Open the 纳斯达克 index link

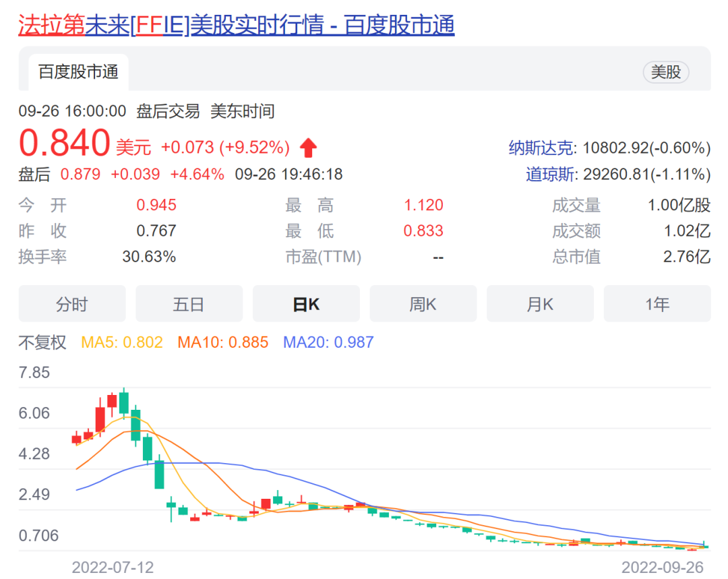click(541, 148)
